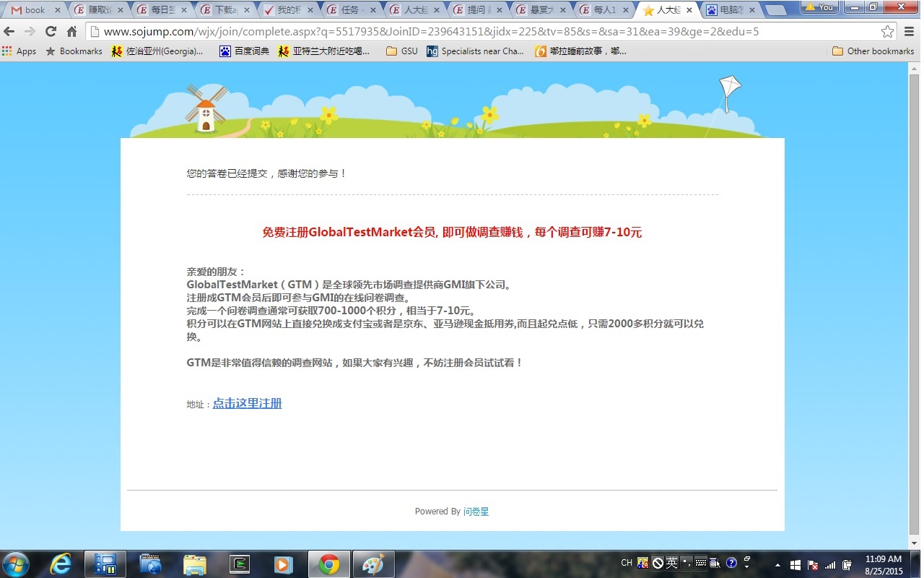Expand the Other bookmarks folder

873,51
